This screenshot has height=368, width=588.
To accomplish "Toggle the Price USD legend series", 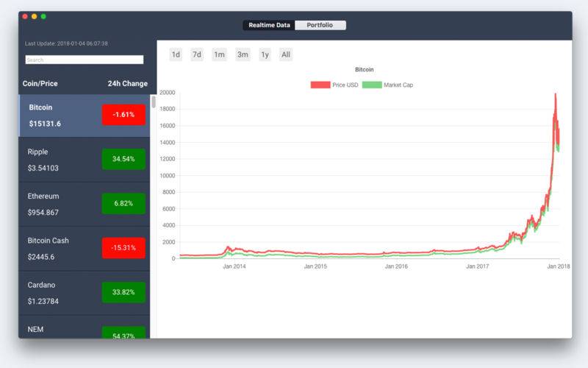I will point(334,85).
